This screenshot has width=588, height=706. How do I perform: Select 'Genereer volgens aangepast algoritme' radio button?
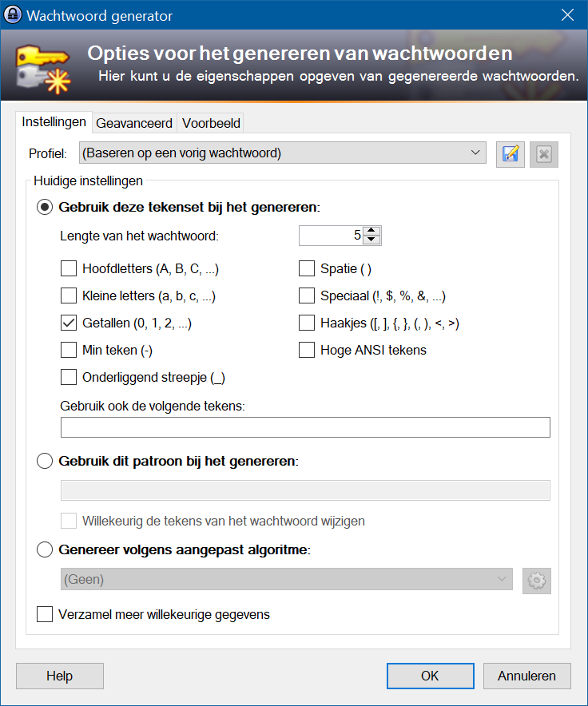coord(45,549)
